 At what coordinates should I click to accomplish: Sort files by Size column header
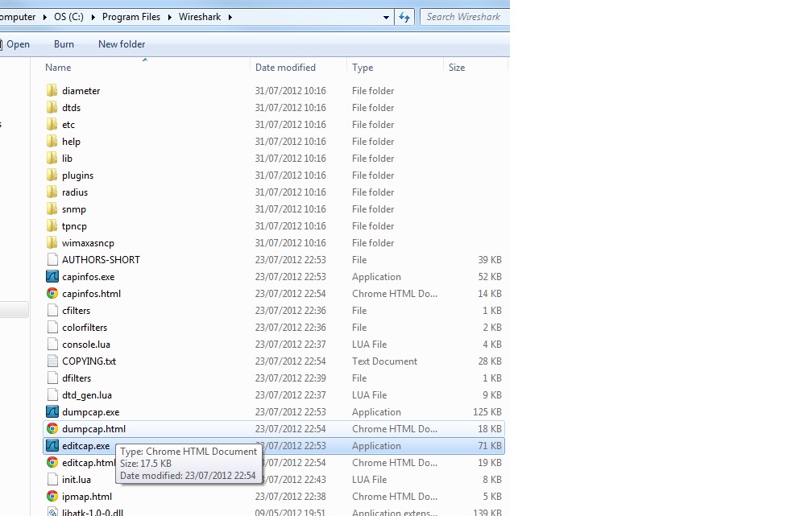pos(457,68)
